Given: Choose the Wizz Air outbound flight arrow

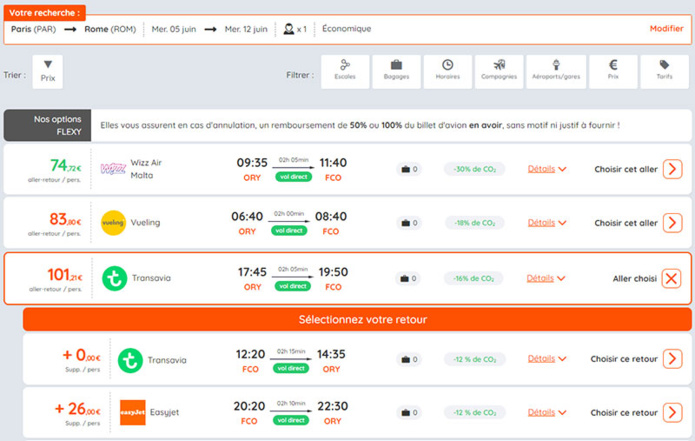Looking at the screenshot, I should point(672,169).
